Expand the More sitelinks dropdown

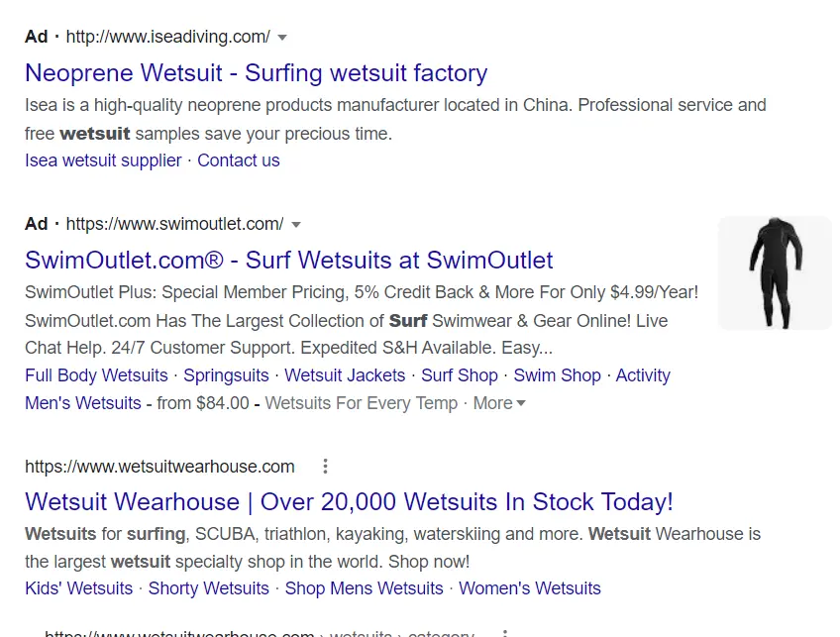(x=499, y=403)
